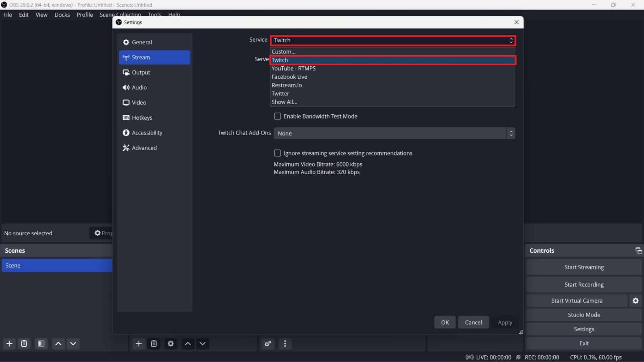Open the View menu
Image resolution: width=644 pixels, height=362 pixels.
[42, 15]
